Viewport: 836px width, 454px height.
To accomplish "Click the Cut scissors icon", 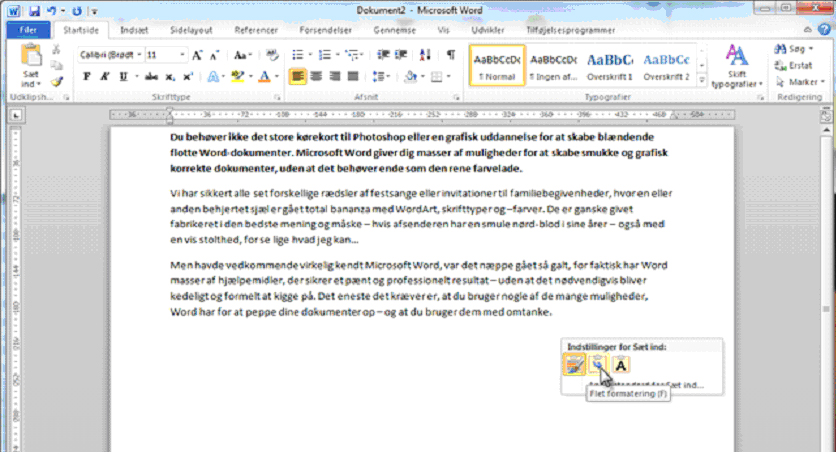I will (57, 50).
